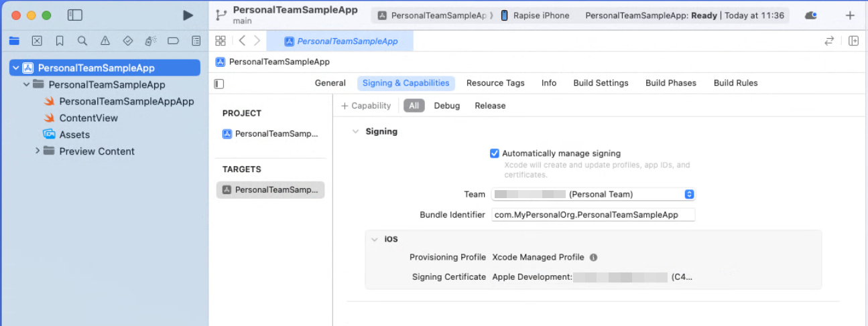This screenshot has width=868, height=326.
Task: Open the issue navigator warning icon
Action: click(105, 41)
